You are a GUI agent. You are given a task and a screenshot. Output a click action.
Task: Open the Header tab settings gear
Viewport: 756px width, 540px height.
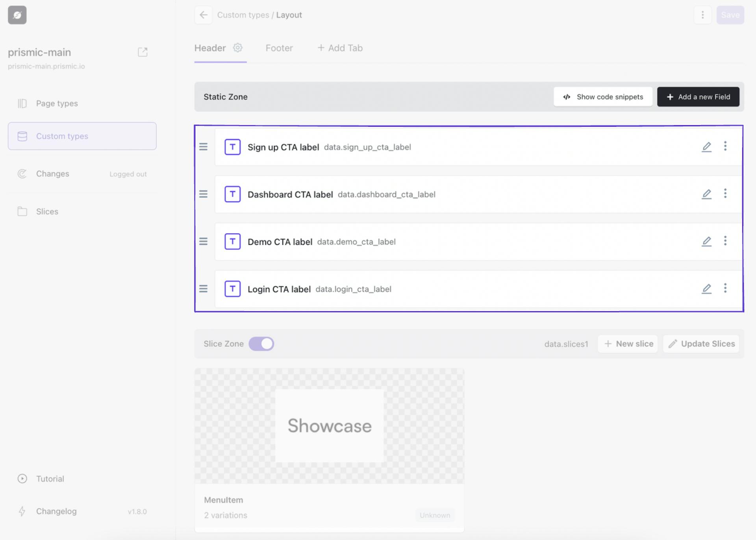[x=238, y=48]
